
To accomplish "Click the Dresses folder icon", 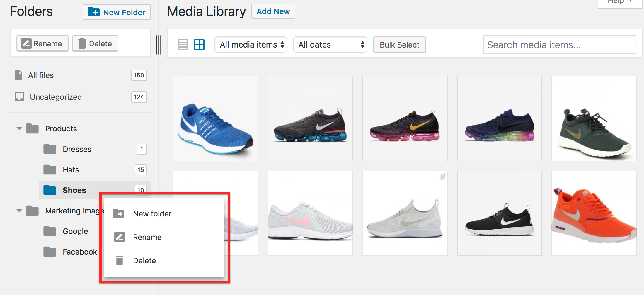I will [x=50, y=149].
